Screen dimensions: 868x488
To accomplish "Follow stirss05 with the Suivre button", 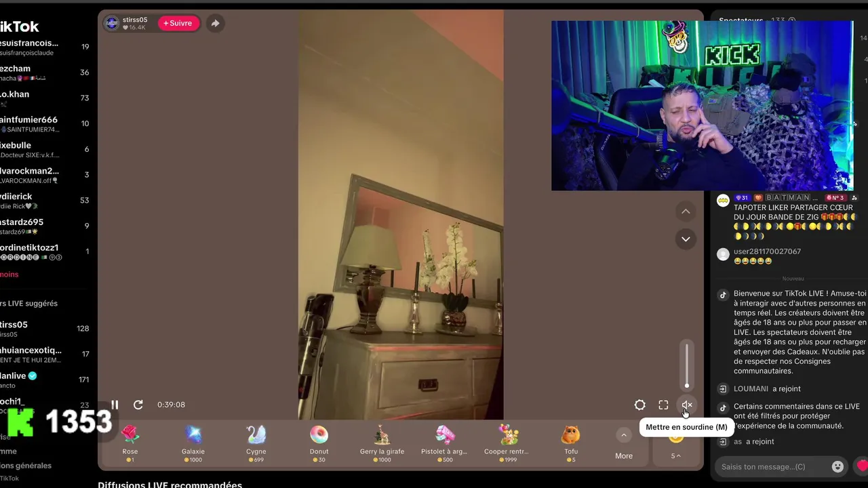I will [179, 23].
